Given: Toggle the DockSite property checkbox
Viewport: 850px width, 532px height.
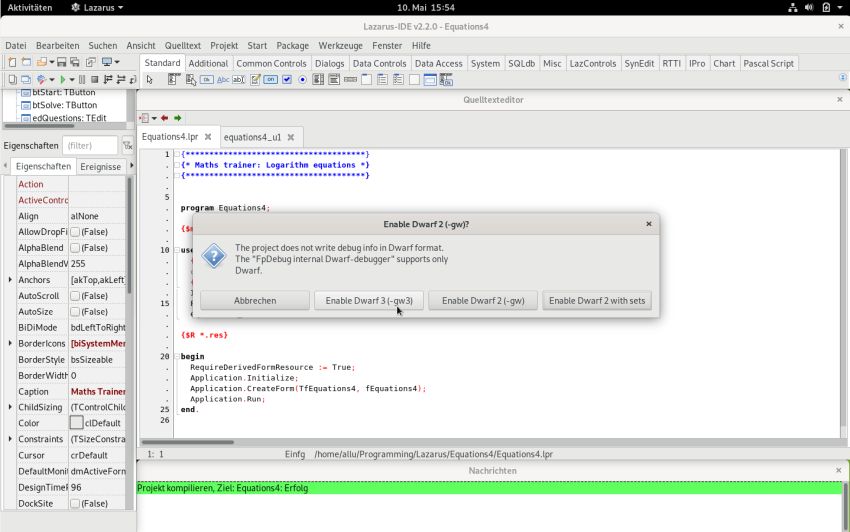Looking at the screenshot, I should 75,503.
